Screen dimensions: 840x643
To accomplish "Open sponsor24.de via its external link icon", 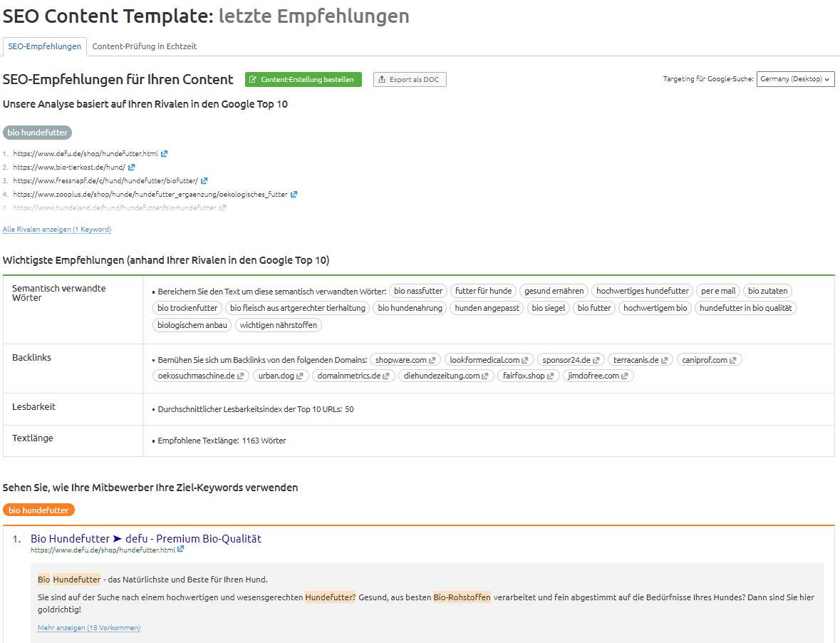I will click(596, 359).
